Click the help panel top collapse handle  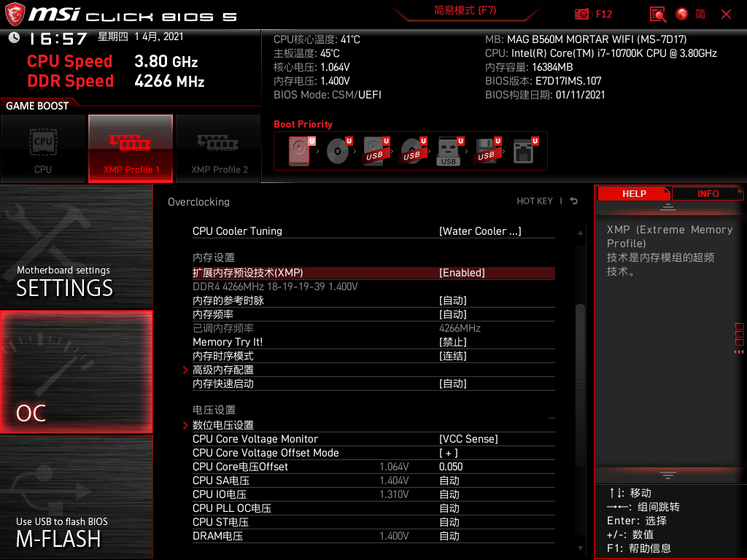point(668,206)
